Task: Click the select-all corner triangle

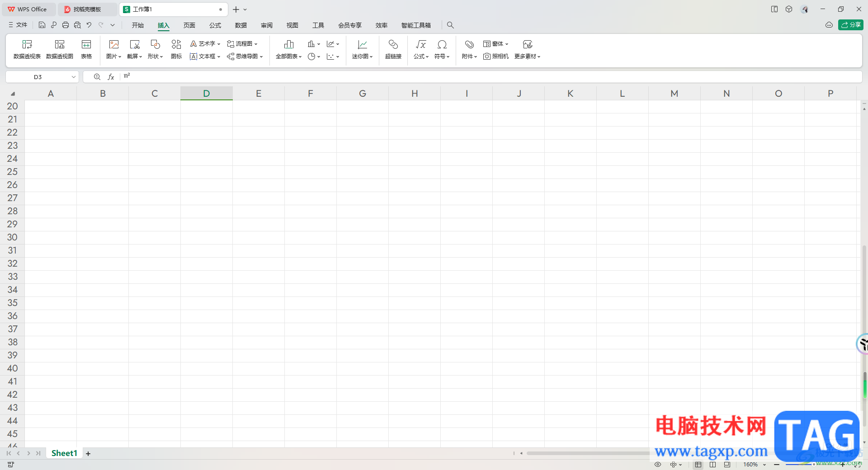Action: click(x=13, y=94)
